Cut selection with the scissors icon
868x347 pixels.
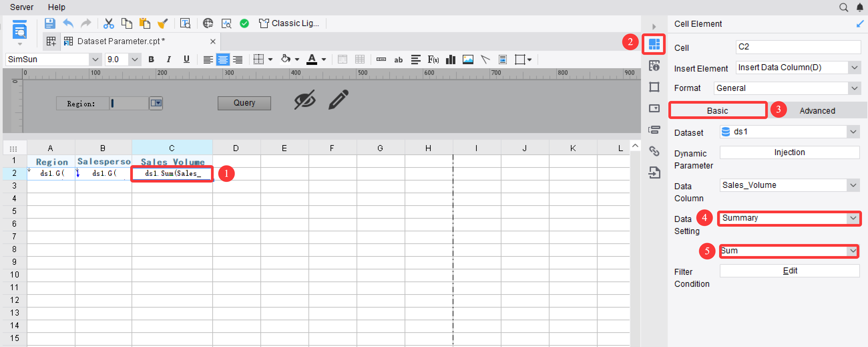pos(108,23)
